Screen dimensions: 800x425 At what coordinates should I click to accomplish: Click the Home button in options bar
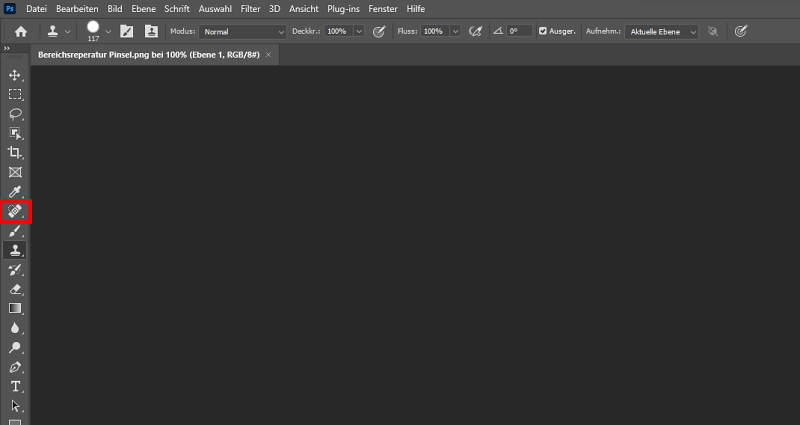(20, 32)
